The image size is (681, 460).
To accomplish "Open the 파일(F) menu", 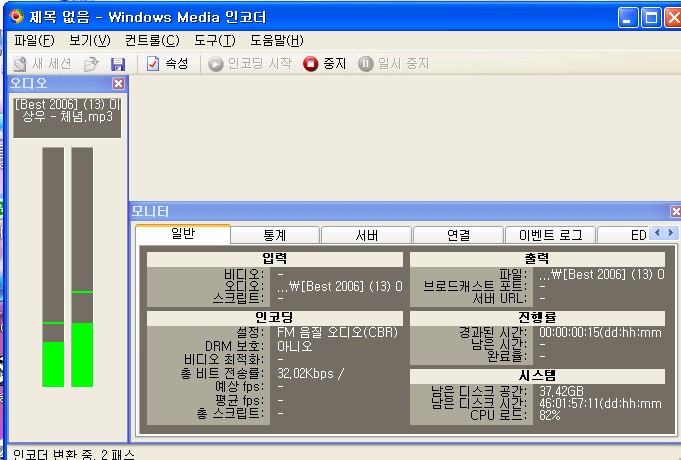I will (34, 41).
